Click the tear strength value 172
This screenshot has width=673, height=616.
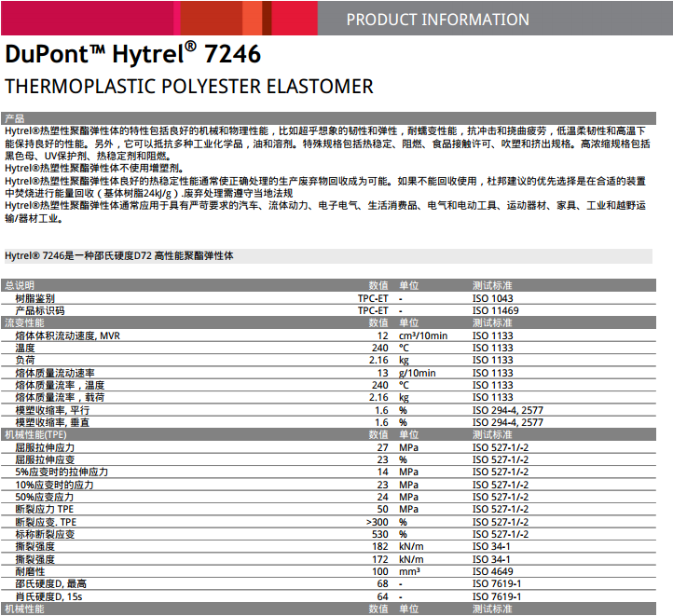tap(380, 560)
